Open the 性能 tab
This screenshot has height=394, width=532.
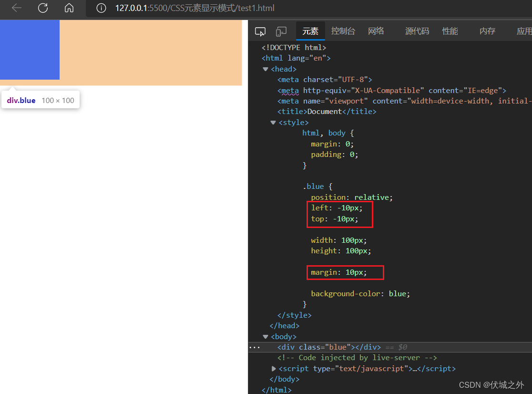click(x=450, y=31)
